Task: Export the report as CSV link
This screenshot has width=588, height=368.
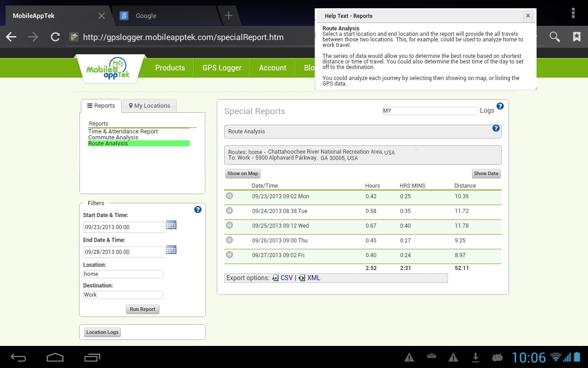Action: coord(287,278)
